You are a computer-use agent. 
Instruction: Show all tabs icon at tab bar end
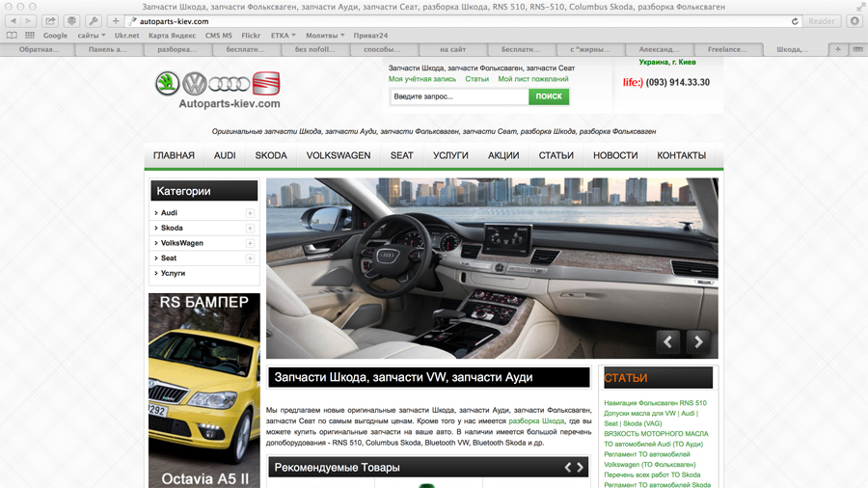(x=857, y=49)
